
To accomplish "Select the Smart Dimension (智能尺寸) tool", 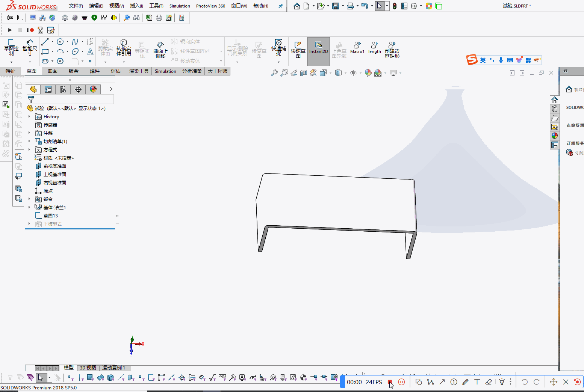I will 30,48.
